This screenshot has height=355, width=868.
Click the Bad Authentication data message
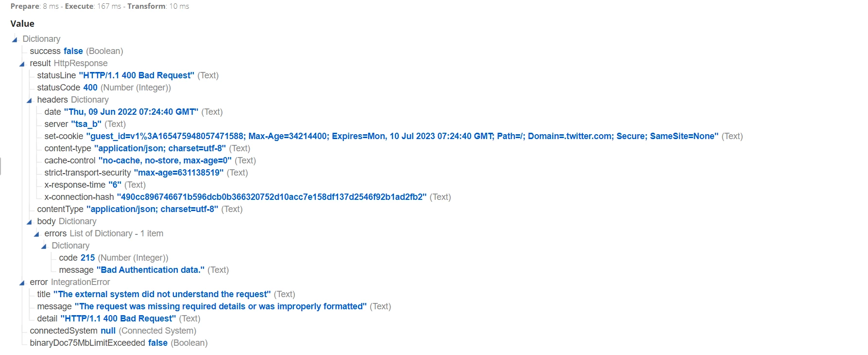[x=151, y=270]
